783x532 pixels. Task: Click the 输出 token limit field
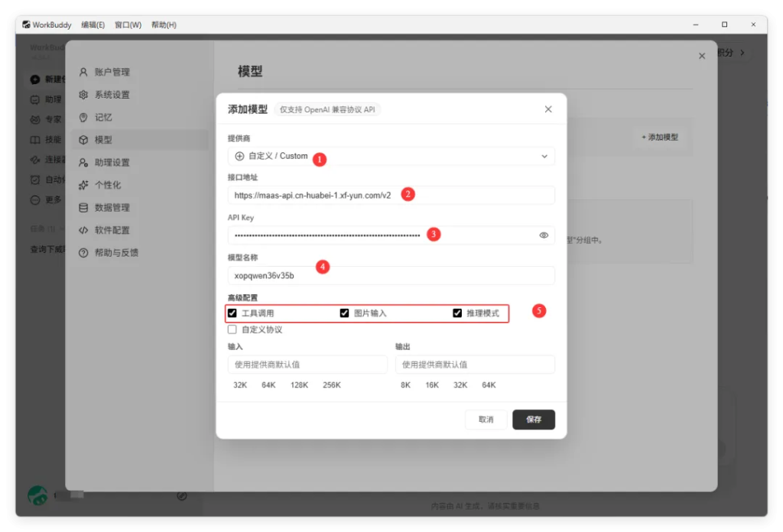click(x=475, y=365)
